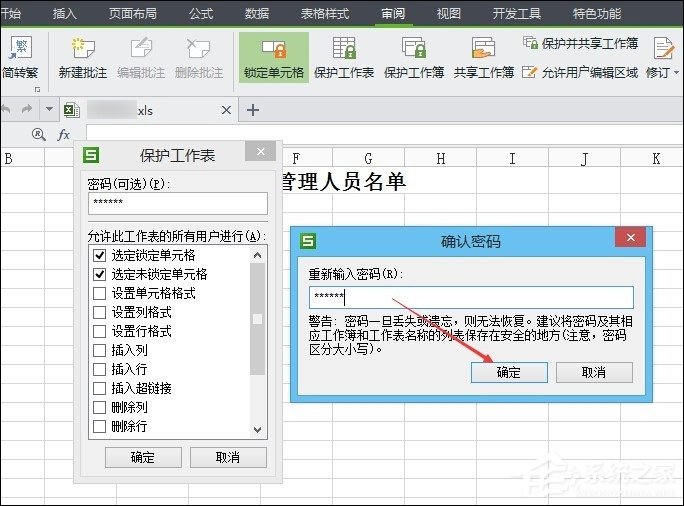Uncheck the 选定锁定单元格 checkbox
This screenshot has width=684, height=506.
pos(99,256)
